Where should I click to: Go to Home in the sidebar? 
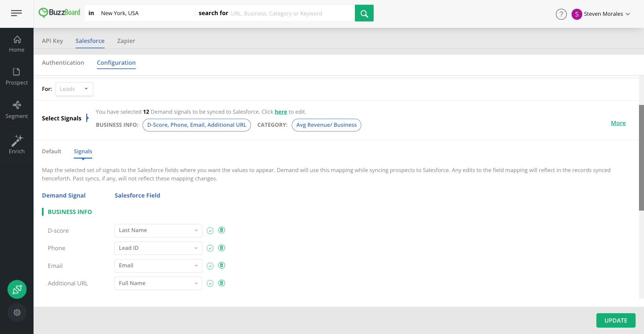point(17,44)
